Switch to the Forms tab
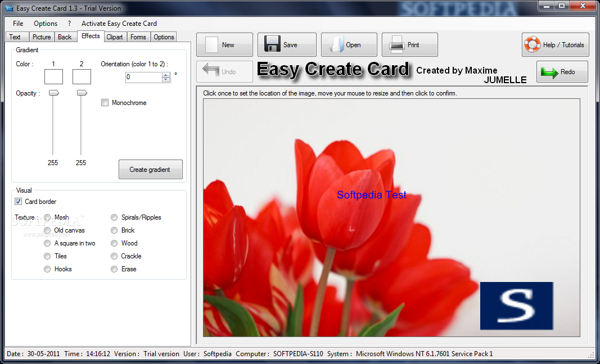Viewport: 600px width, 364px height. tap(138, 37)
